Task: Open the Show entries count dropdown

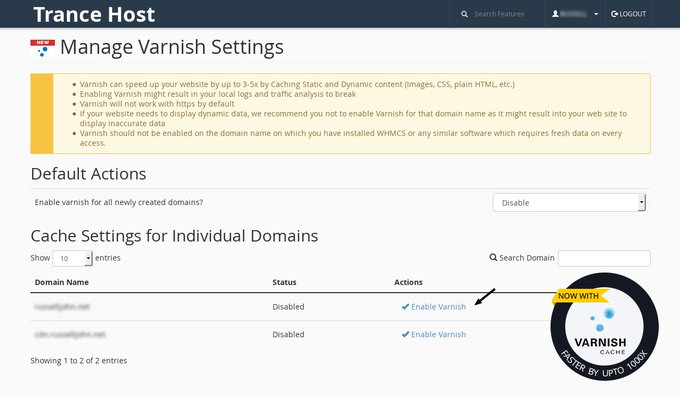Action: click(x=72, y=258)
